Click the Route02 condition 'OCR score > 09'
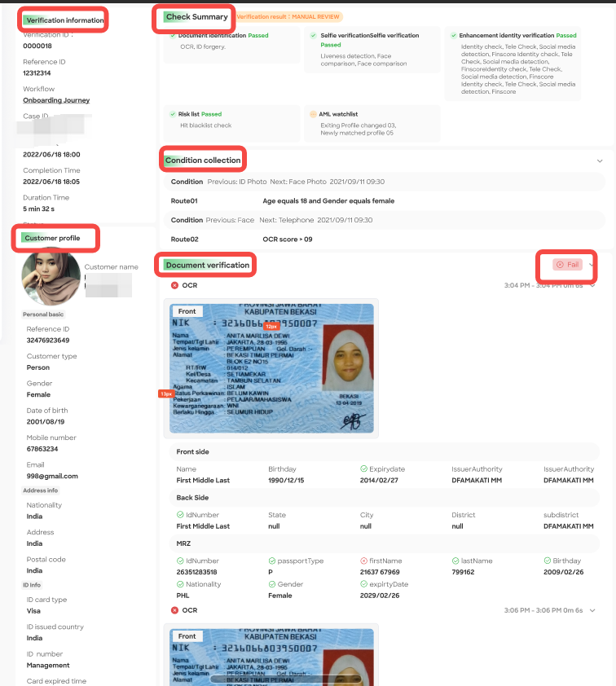Screen dimensions: 616x686 click(x=288, y=240)
